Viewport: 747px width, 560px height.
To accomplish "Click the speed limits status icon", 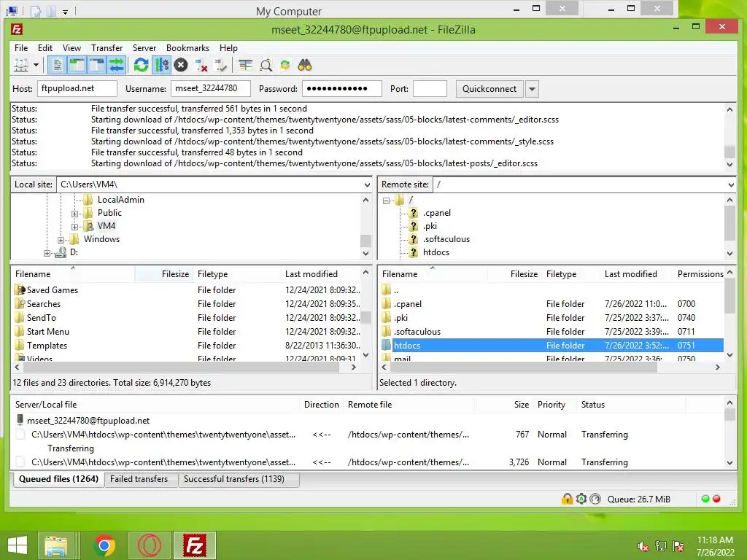I will tap(595, 499).
